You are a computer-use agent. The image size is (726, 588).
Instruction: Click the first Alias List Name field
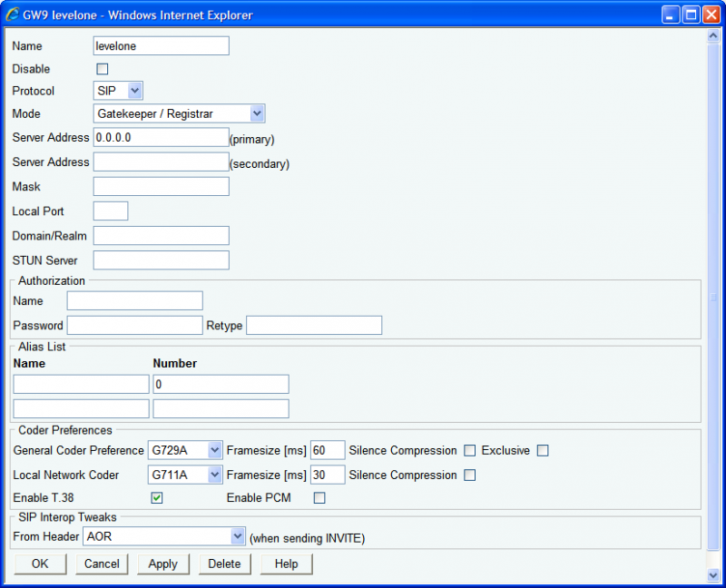81,384
